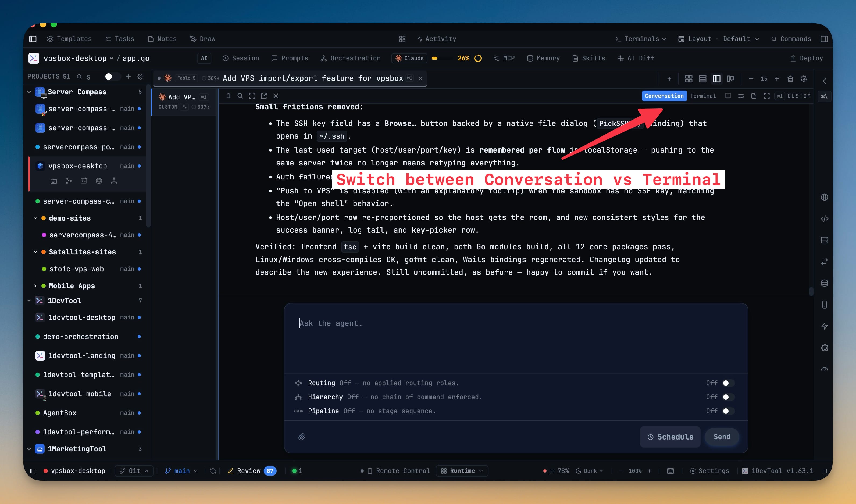The height and width of the screenshot is (504, 856).
Task: Search within the conversation pane
Action: pos(240,96)
